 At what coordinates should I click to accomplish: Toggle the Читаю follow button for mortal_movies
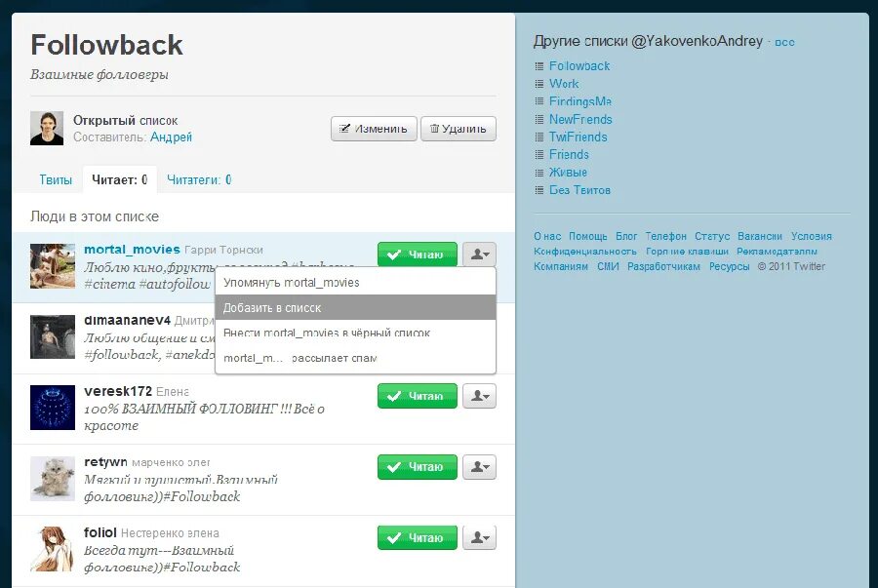coord(418,254)
